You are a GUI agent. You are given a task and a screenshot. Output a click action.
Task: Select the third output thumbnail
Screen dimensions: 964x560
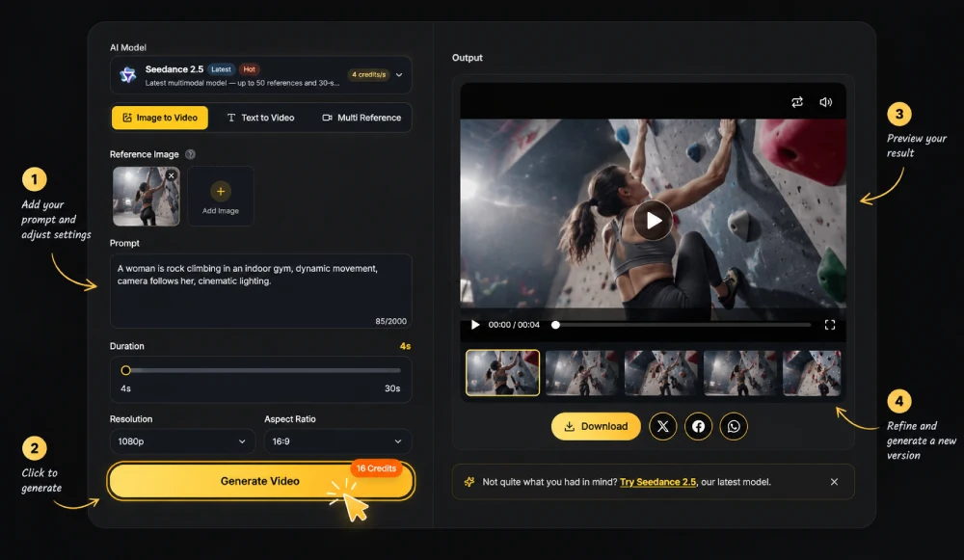(661, 372)
